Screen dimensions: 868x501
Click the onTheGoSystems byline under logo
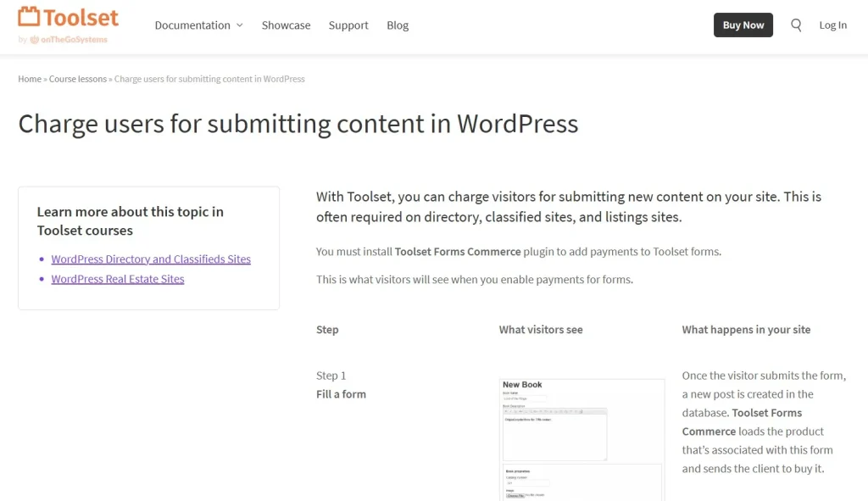(63, 40)
